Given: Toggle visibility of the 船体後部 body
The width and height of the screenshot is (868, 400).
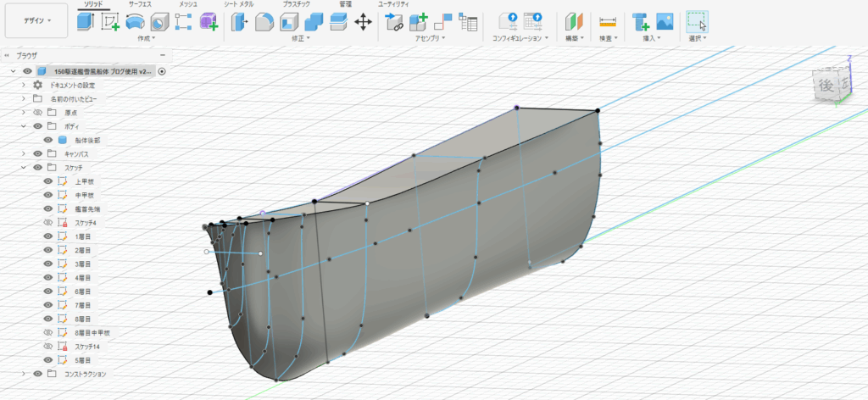Looking at the screenshot, I should [x=48, y=140].
